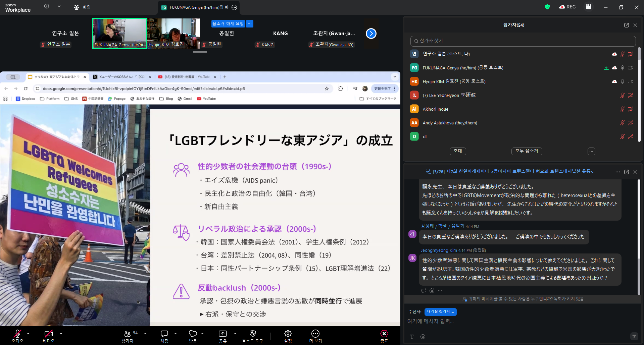Toggle FUKUNAGA Genya's microphone in participant list
644x345 pixels.
622,68
